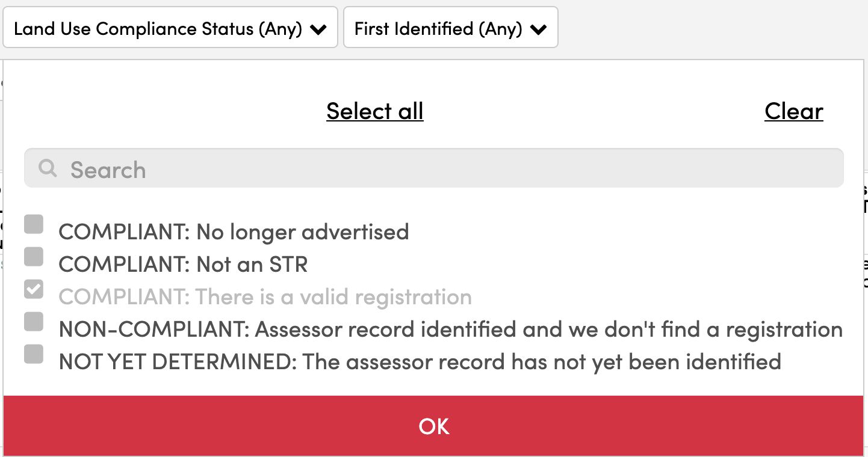Click the 'NOT YET DETERMINED' label text
The width and height of the screenshot is (868, 457).
coord(418,361)
